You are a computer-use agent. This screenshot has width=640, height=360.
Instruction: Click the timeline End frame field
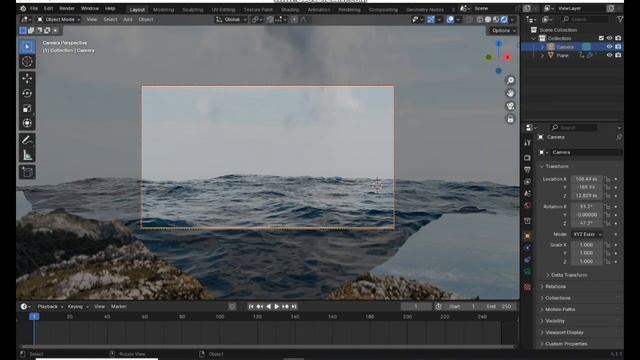[499, 306]
